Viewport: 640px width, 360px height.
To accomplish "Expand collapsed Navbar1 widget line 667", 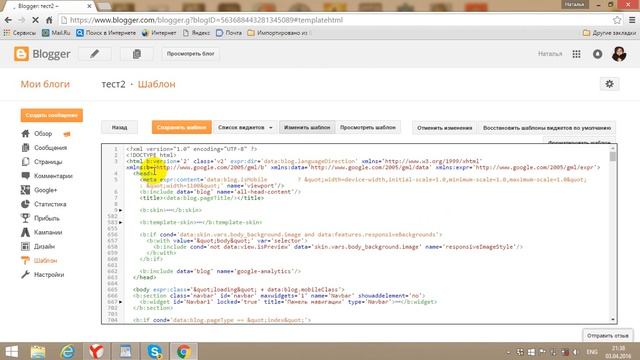I will click(x=120, y=302).
